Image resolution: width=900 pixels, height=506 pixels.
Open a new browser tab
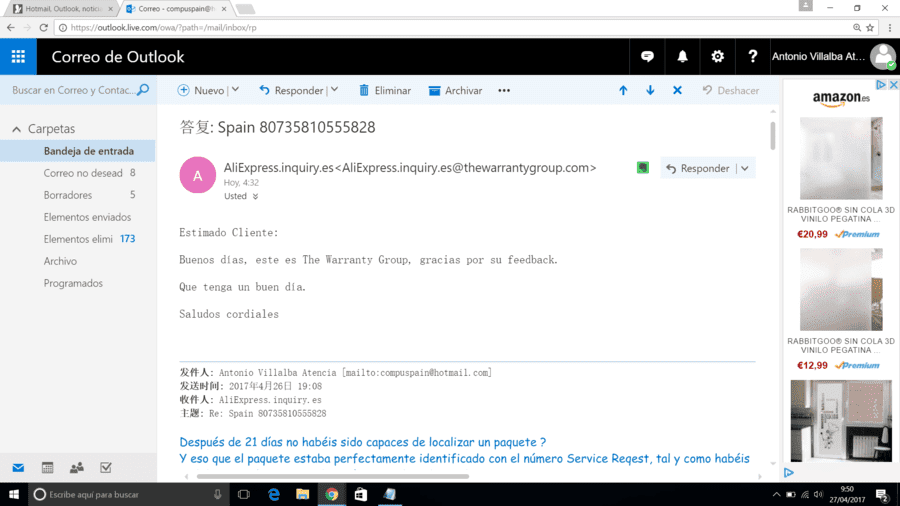point(245,9)
